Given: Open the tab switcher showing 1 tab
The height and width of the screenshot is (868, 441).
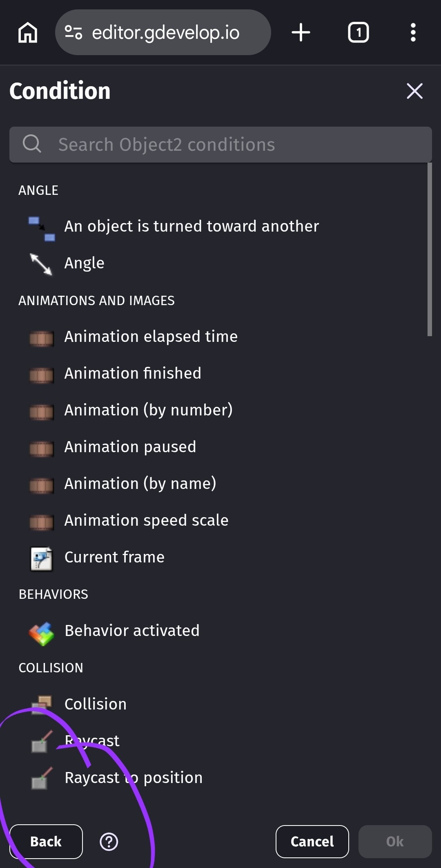Looking at the screenshot, I should 358,33.
